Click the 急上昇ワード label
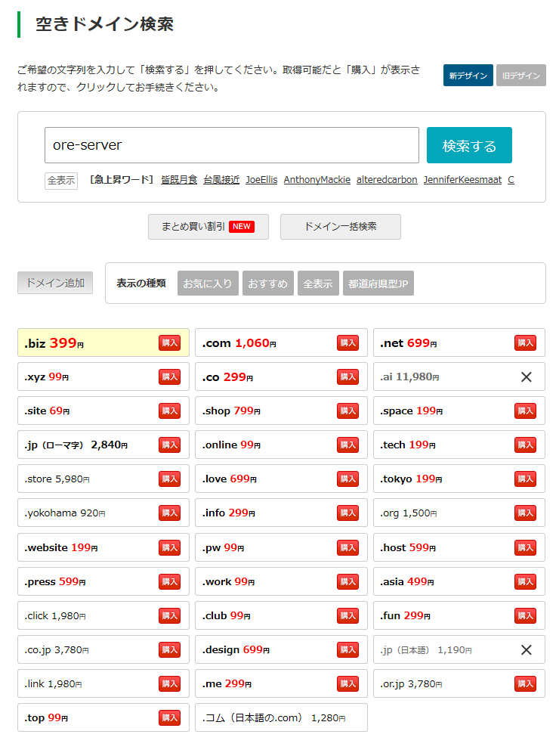This screenshot has height=756, width=559. click(x=122, y=180)
